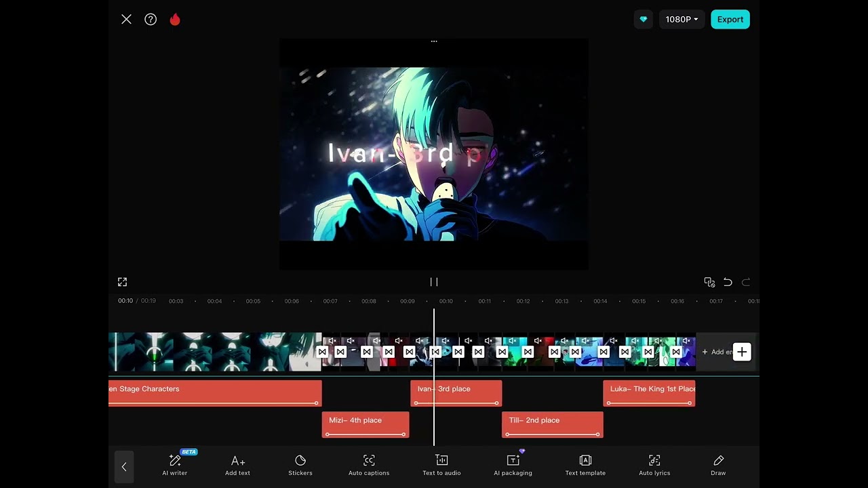The height and width of the screenshot is (488, 868).
Task: Click the 00:17 mark on the ruler
Action: click(x=716, y=301)
